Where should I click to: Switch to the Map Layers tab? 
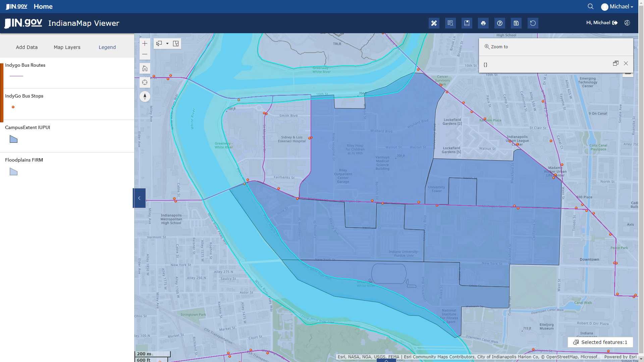click(x=67, y=47)
